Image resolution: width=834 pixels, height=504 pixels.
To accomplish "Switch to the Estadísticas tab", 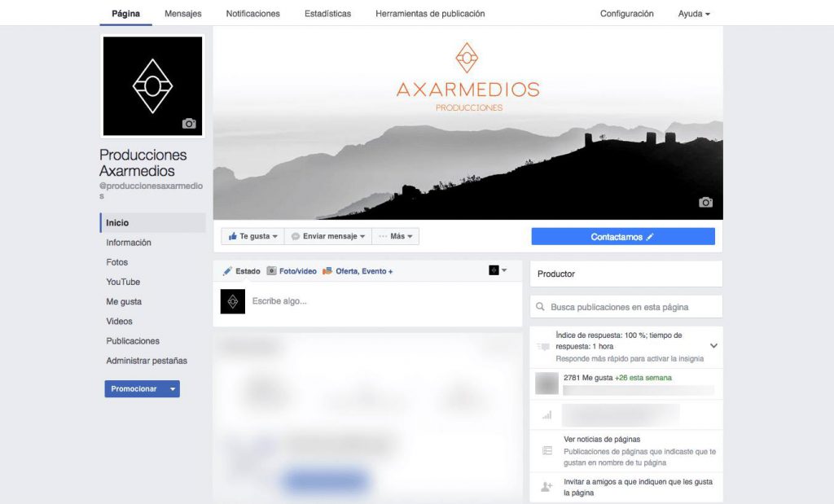I will pyautogui.click(x=327, y=14).
